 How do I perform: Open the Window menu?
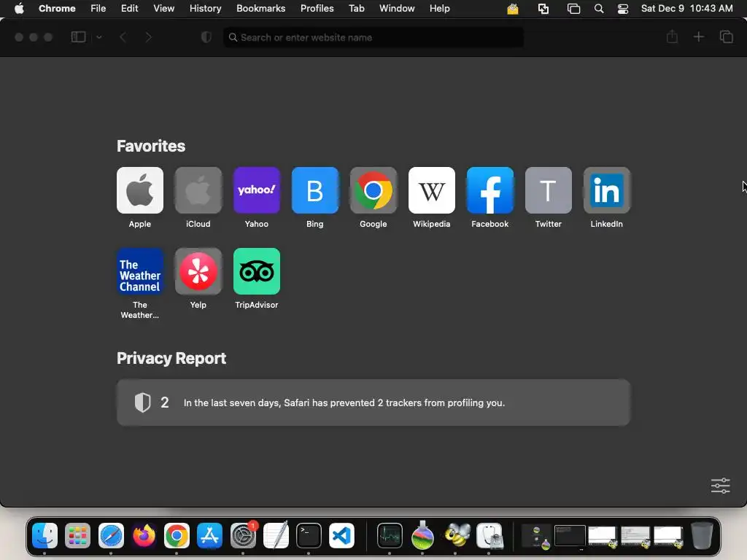point(397,9)
